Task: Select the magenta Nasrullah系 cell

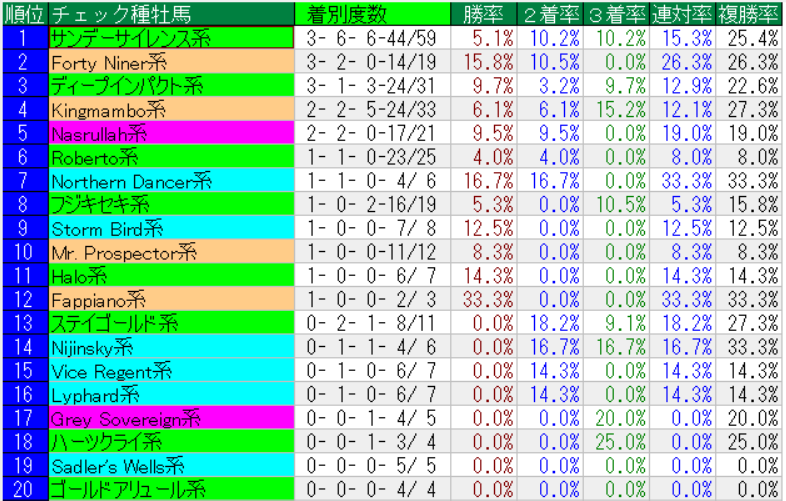Action: click(171, 132)
